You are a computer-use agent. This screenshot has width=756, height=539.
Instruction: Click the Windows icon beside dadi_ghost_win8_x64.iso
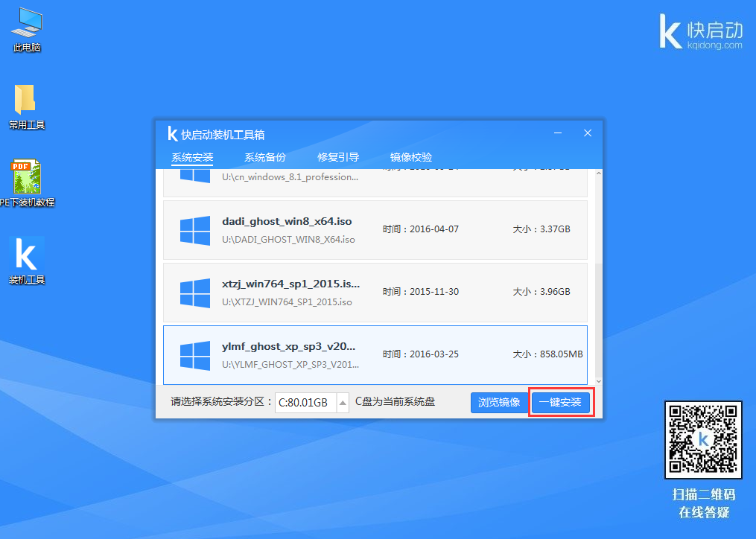195,230
